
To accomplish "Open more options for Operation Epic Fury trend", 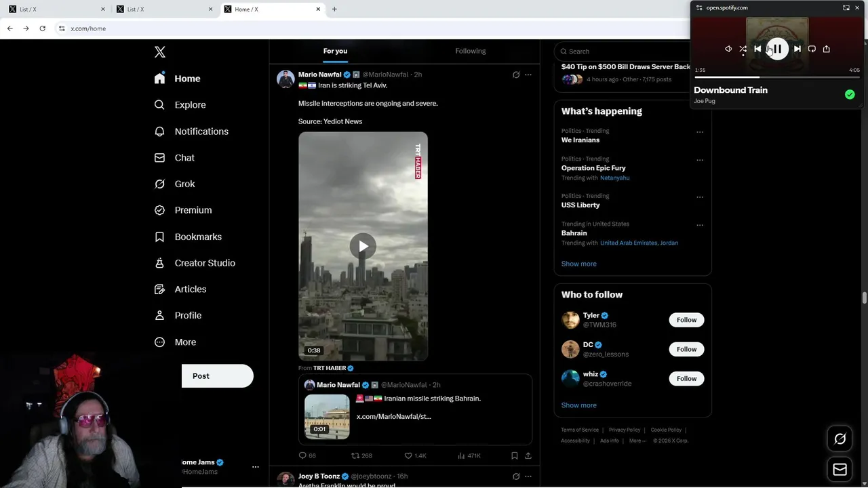I will (x=700, y=160).
